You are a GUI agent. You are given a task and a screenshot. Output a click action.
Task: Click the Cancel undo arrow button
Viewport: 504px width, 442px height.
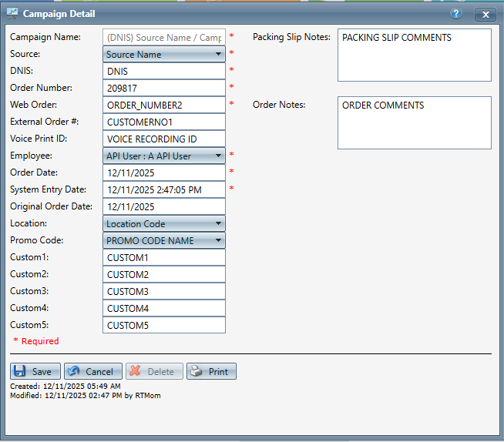(93, 371)
